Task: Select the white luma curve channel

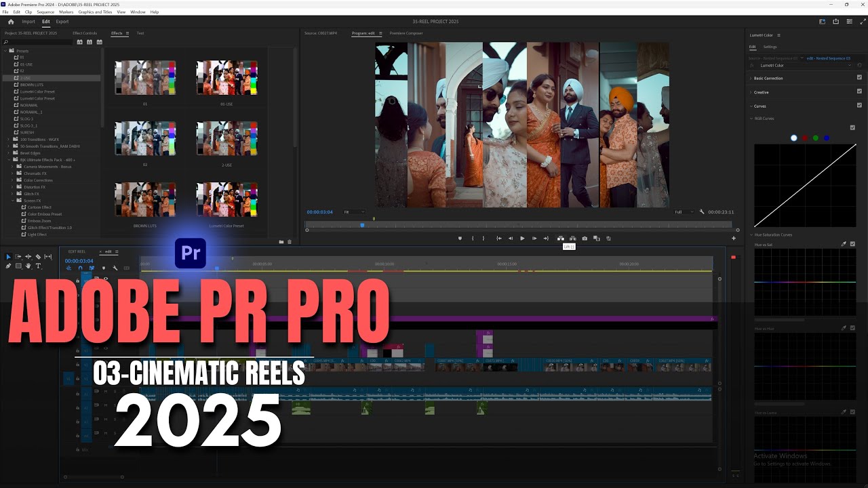Action: pos(794,138)
